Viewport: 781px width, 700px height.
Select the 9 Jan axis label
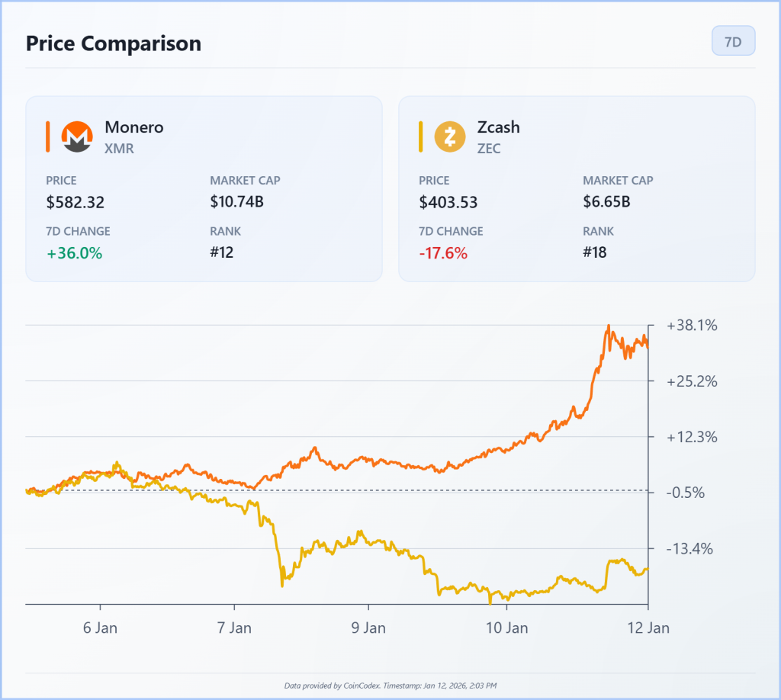click(369, 628)
